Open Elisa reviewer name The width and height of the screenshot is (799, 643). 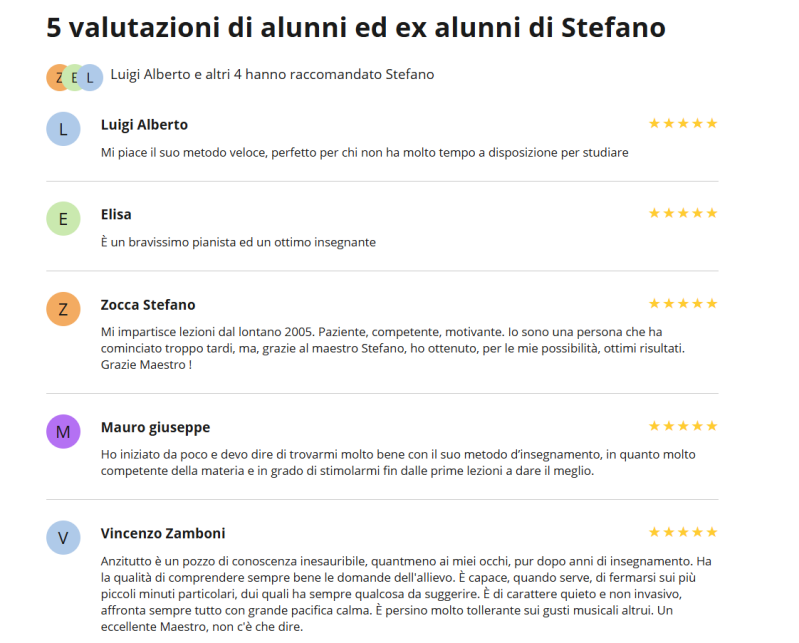(x=116, y=214)
